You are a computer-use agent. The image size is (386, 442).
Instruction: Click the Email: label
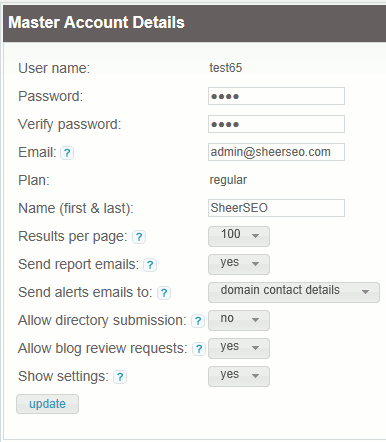point(37,152)
